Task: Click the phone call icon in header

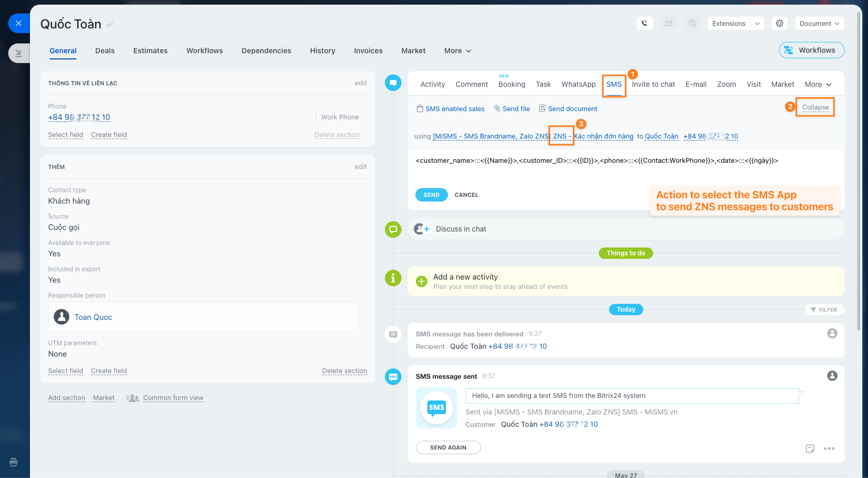Action: (644, 23)
